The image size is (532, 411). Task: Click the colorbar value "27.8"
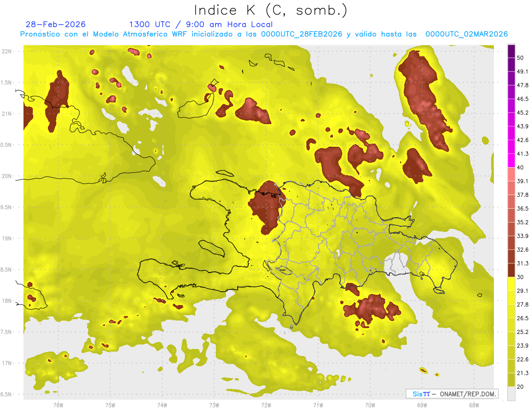(523, 305)
